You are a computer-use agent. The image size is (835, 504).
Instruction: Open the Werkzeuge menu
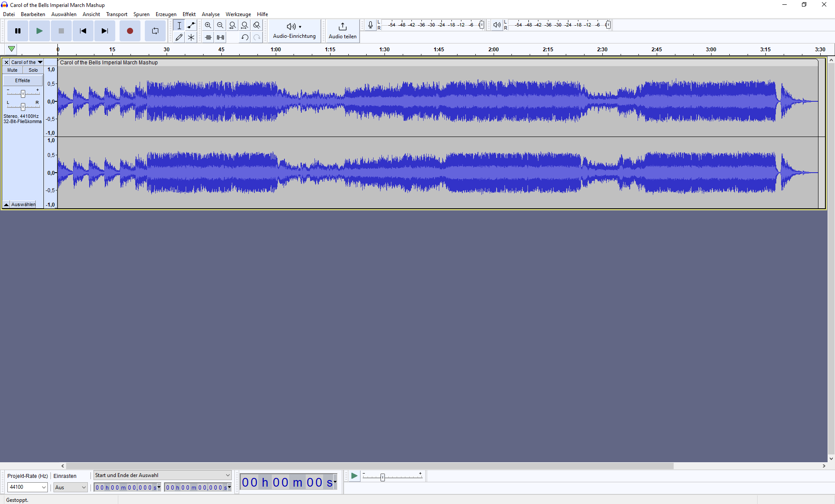pyautogui.click(x=238, y=14)
